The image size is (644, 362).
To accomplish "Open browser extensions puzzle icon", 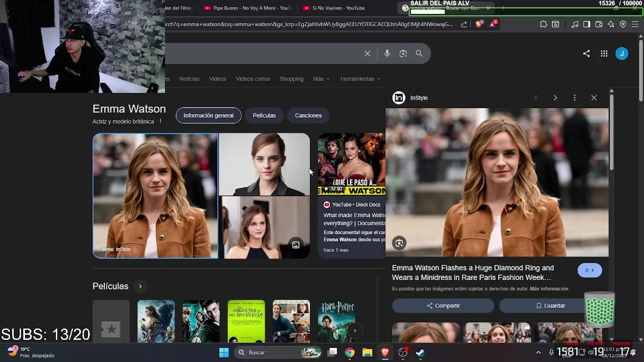I will pyautogui.click(x=543, y=24).
